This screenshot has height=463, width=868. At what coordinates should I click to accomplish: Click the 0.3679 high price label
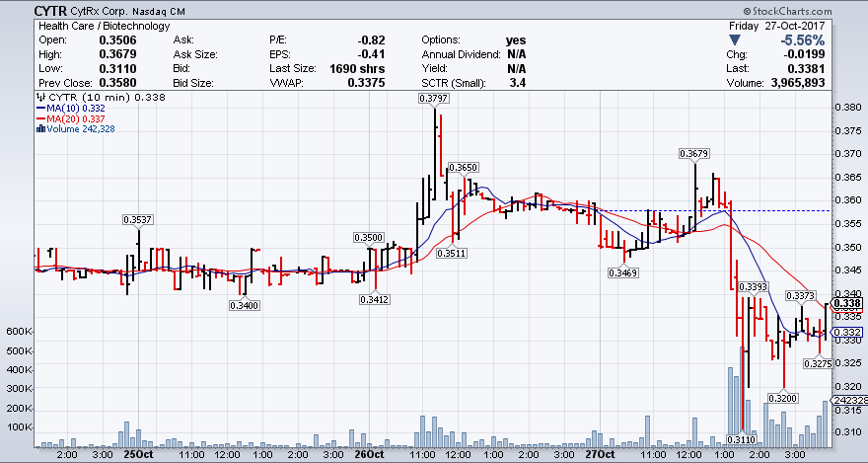[x=694, y=153]
